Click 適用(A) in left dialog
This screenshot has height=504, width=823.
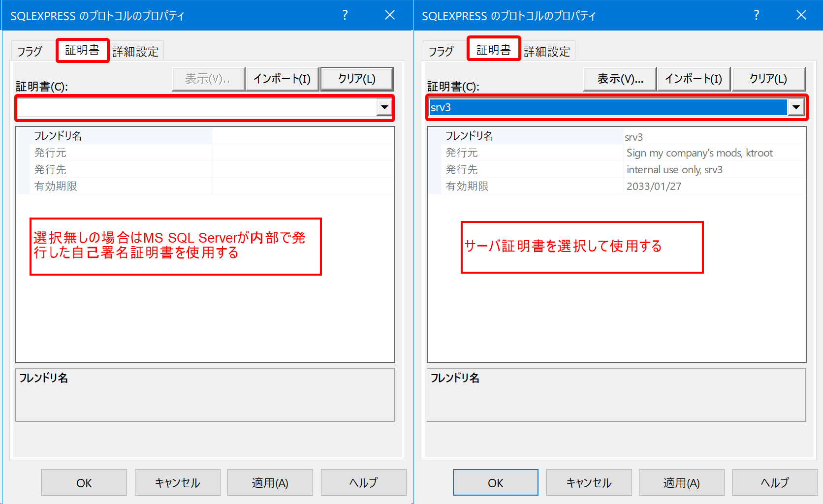[x=270, y=482]
